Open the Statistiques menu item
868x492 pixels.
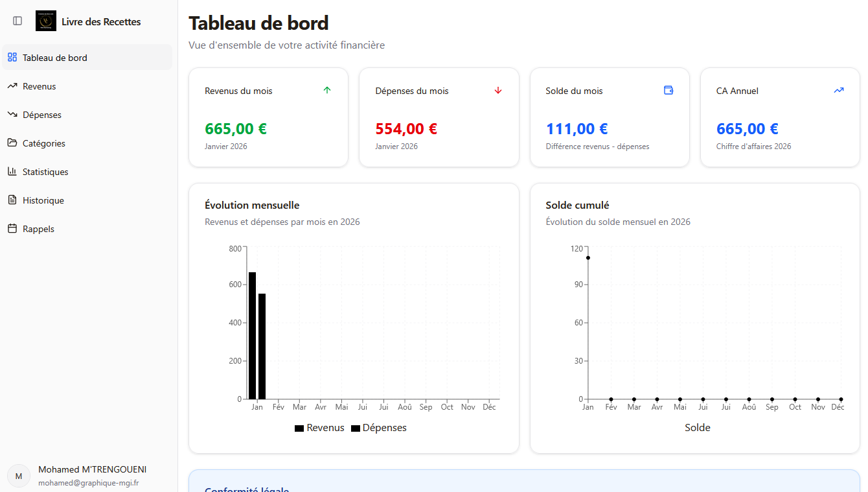[x=45, y=172]
